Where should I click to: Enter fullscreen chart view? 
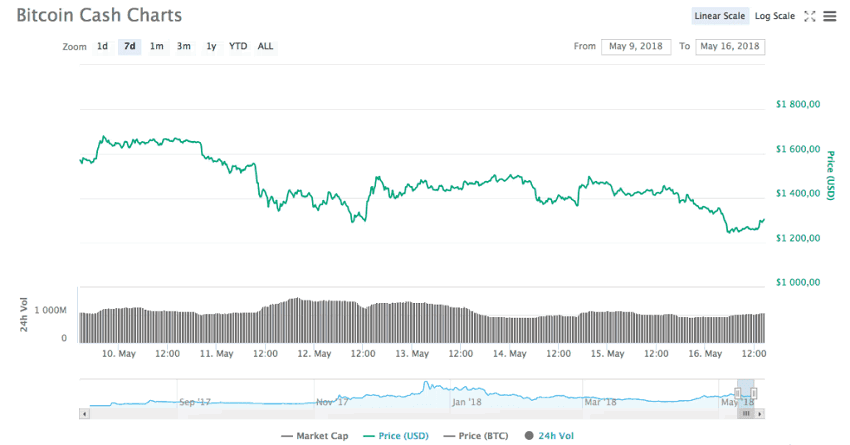tap(810, 16)
